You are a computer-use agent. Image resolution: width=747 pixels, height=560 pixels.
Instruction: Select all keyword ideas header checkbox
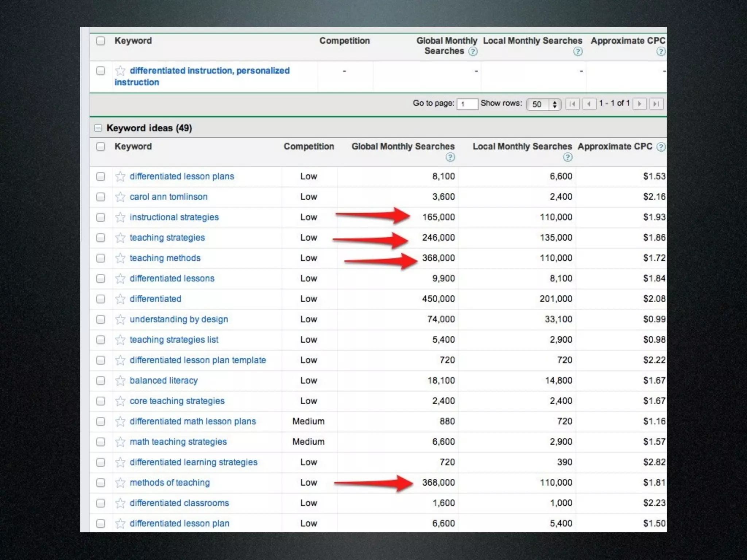pos(101,147)
